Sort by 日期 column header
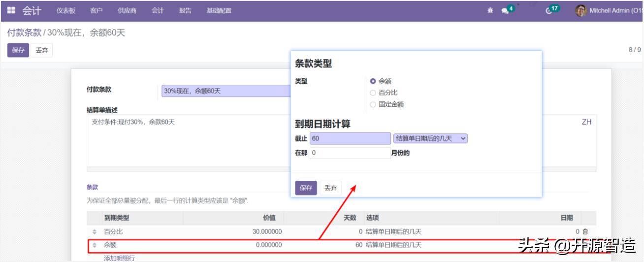Viewport: 644px width, 262px height. pos(567,218)
